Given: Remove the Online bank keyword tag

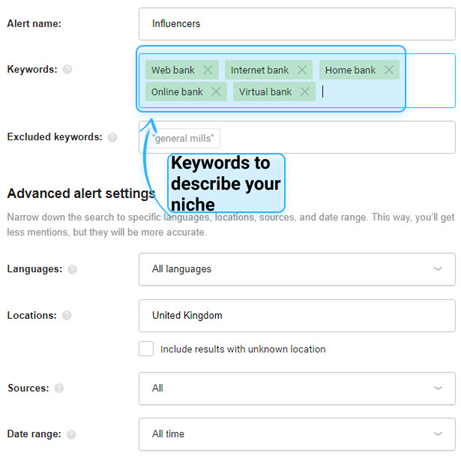Looking at the screenshot, I should 216,92.
